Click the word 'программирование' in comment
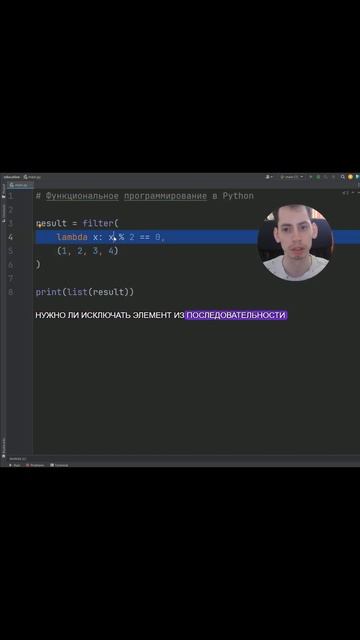The image size is (360, 640). [165, 196]
